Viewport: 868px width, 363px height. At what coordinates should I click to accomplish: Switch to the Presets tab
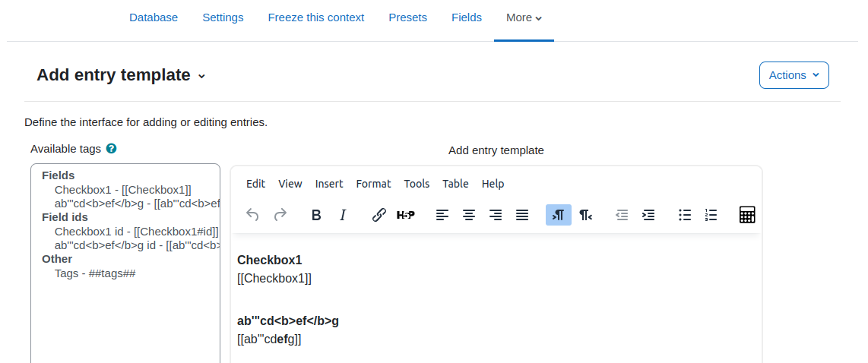tap(408, 17)
